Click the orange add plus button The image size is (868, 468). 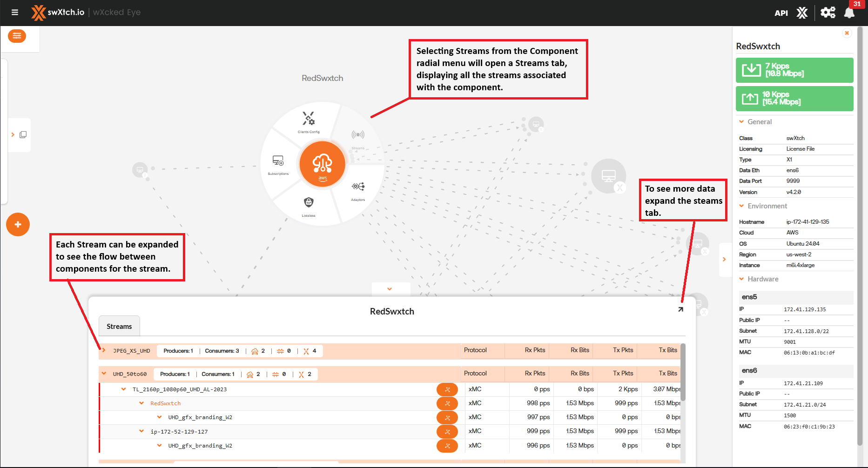tap(18, 225)
